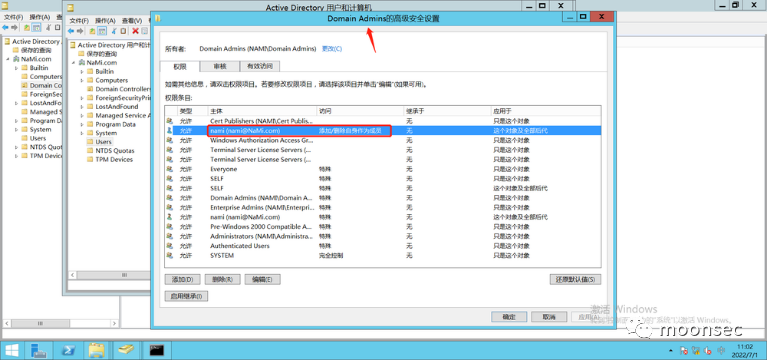Open Server Manager from the taskbar
Image resolution: width=767 pixels, height=360 pixels.
click(x=39, y=350)
